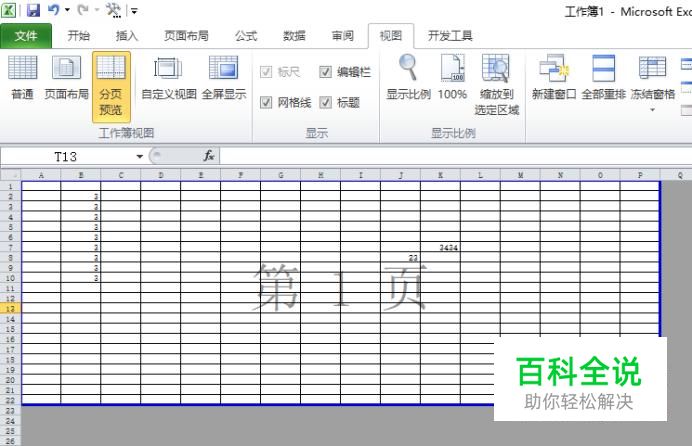This screenshot has height=446, width=692.
Task: Select row 24 header
Action: click(x=11, y=421)
